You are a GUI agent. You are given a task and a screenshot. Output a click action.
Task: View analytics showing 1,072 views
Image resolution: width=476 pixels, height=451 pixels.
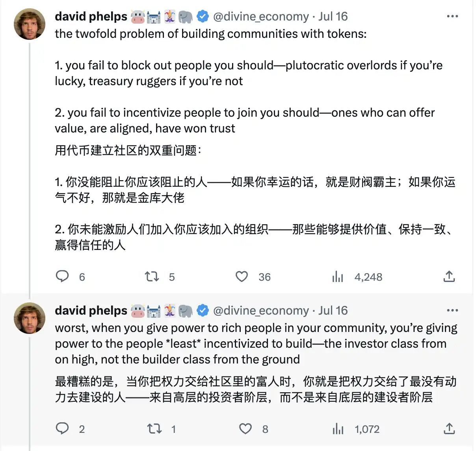(x=338, y=429)
